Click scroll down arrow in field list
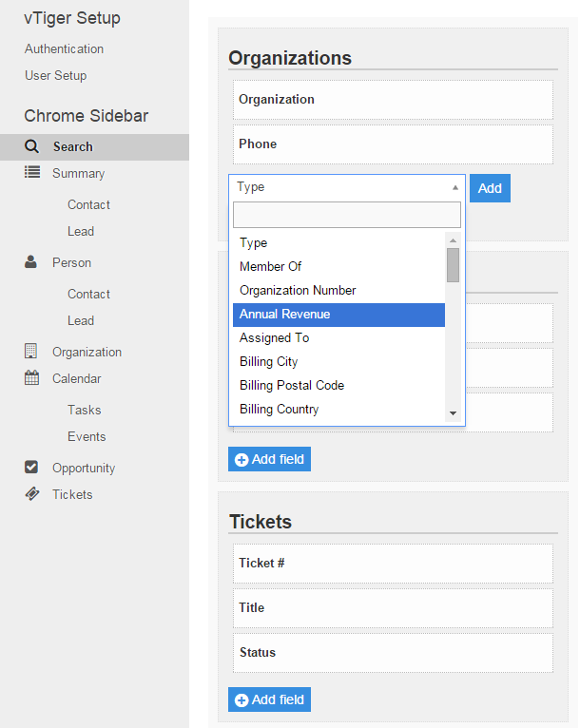 (453, 413)
